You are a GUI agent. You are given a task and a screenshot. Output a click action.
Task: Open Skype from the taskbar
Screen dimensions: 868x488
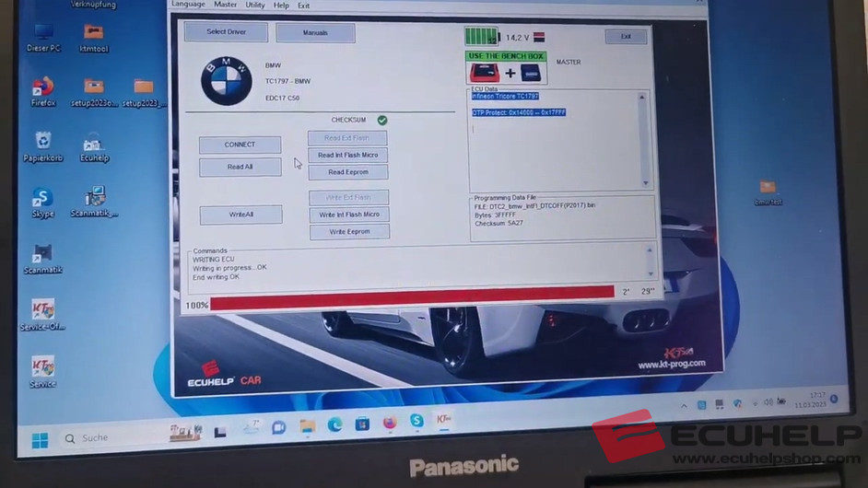(416, 421)
